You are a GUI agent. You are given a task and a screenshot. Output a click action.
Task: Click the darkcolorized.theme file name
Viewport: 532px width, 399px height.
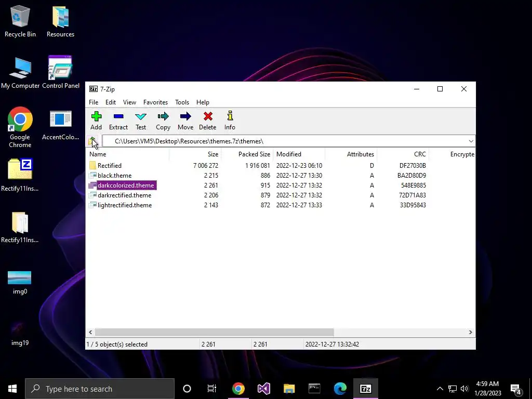[x=126, y=185]
